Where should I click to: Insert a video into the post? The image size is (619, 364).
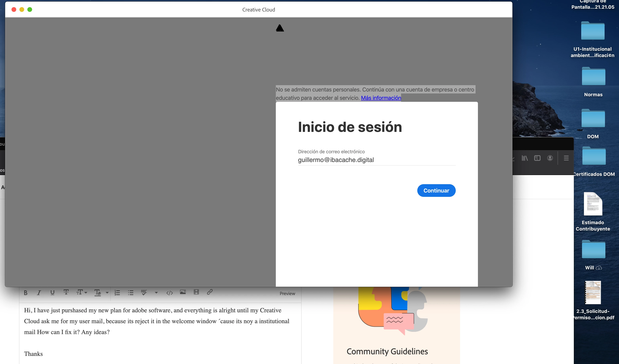pyautogui.click(x=196, y=292)
